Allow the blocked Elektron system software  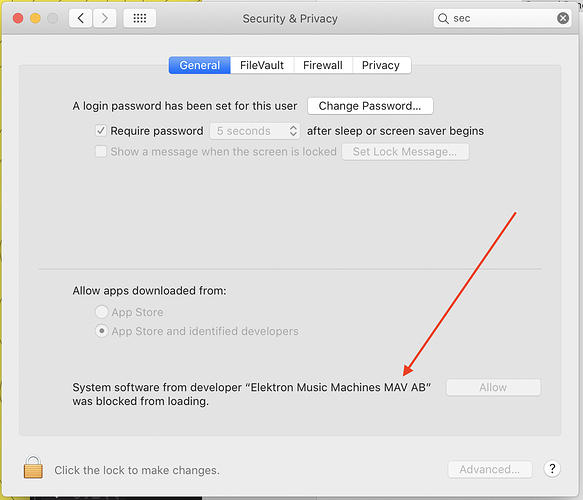[493, 387]
